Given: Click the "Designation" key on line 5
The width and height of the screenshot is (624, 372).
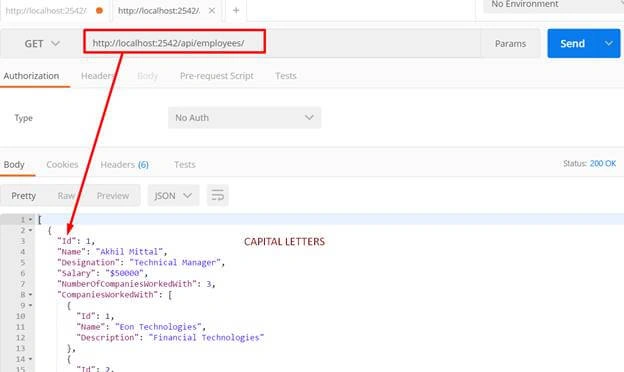Looking at the screenshot, I should click(88, 263).
